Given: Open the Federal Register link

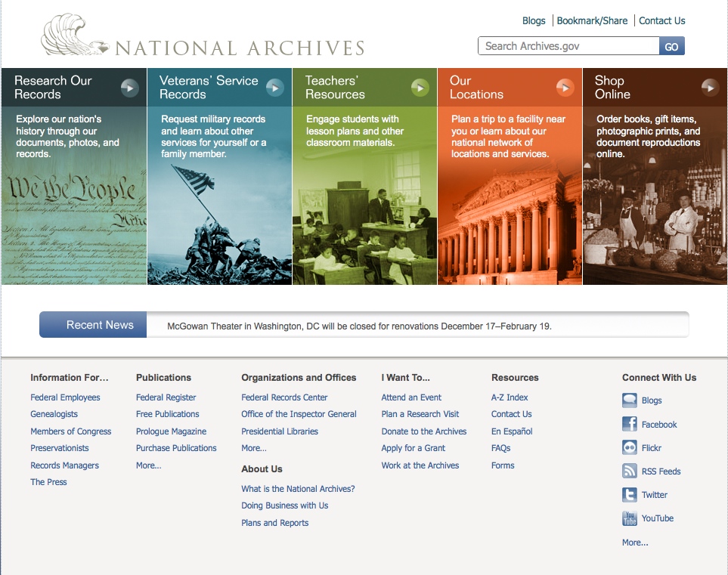Looking at the screenshot, I should click(166, 397).
